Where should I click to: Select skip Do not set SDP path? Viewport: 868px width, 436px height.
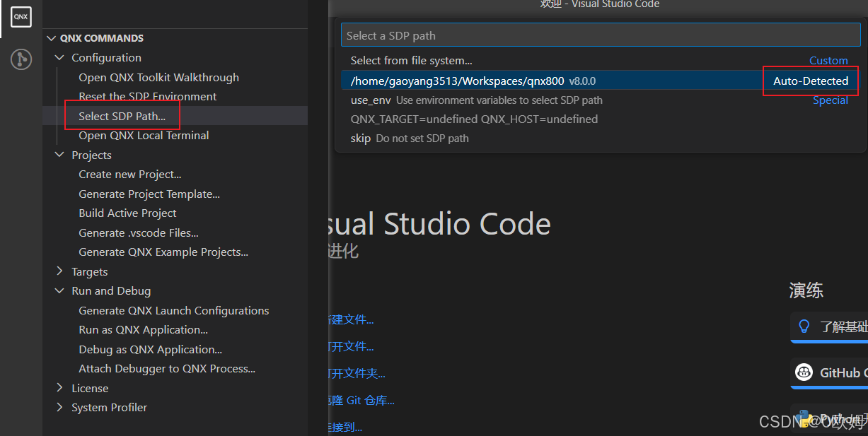pyautogui.click(x=600, y=139)
